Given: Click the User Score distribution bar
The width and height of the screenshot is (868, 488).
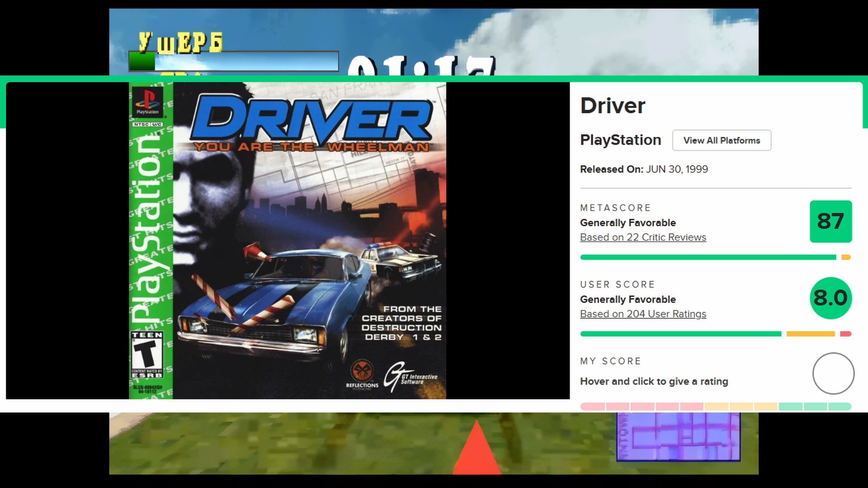Looking at the screenshot, I should click(x=716, y=334).
